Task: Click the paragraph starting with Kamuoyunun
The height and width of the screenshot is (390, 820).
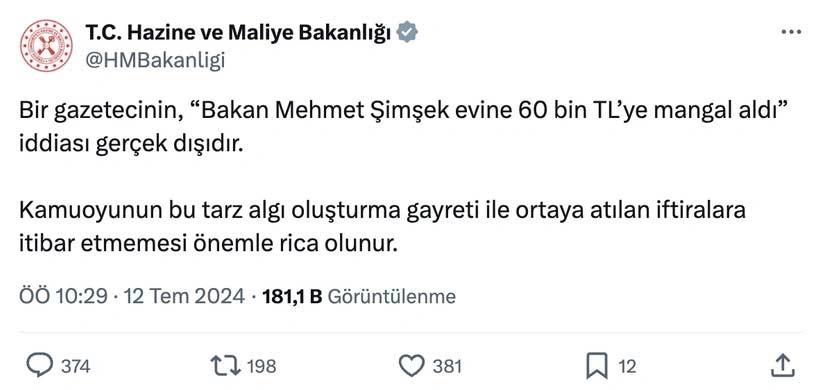Action: point(382,227)
